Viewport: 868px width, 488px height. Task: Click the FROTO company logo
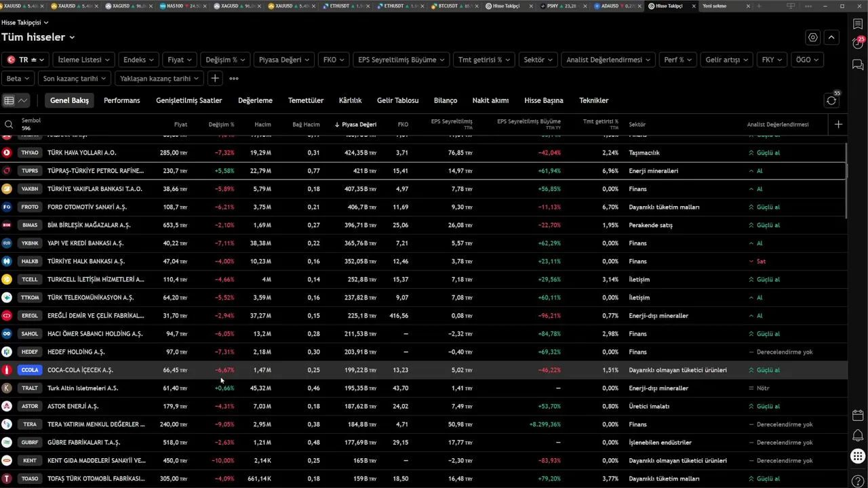pyautogui.click(x=7, y=207)
